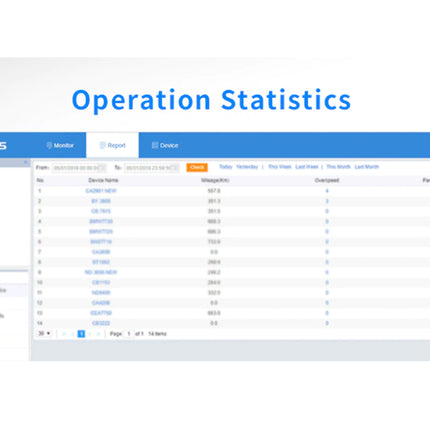This screenshot has height=430, width=430.
Task: Sort by the Mileage(Km) column header
Action: pyautogui.click(x=215, y=180)
